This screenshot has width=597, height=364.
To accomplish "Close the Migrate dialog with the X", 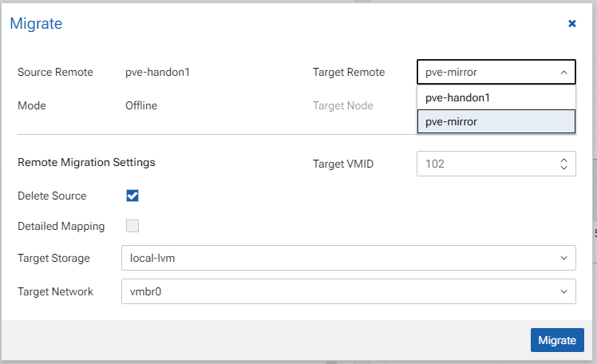I will coord(572,24).
